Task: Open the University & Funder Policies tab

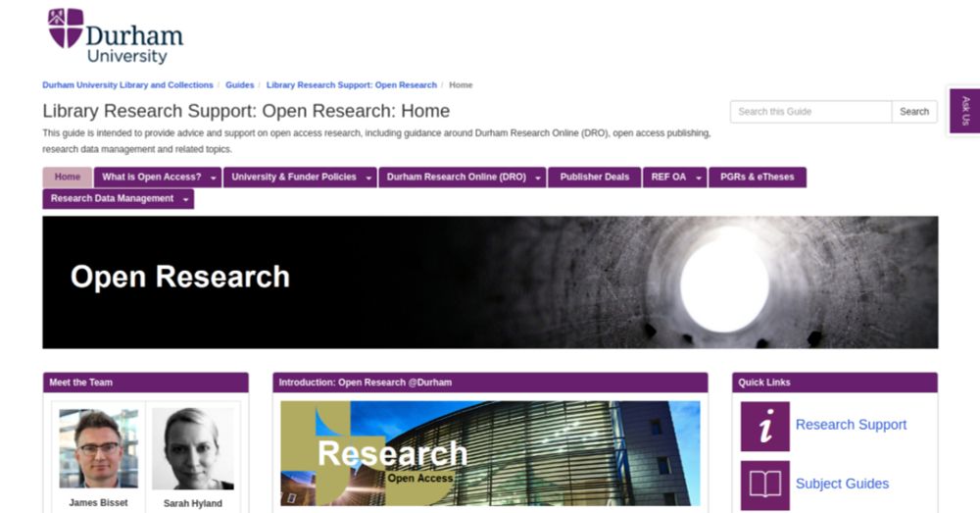Action: pos(294,177)
